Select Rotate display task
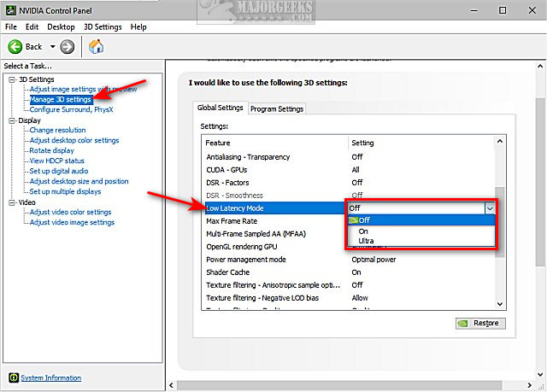 click(51, 150)
